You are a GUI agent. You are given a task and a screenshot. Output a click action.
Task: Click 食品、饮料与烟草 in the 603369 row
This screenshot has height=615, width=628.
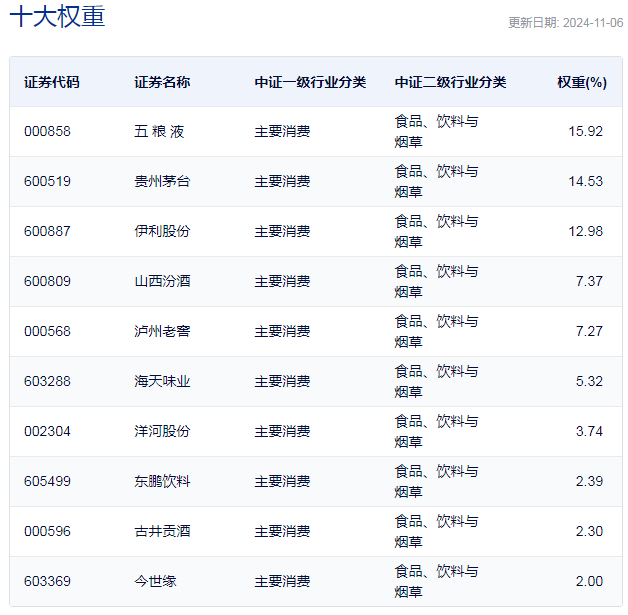[x=437, y=581]
